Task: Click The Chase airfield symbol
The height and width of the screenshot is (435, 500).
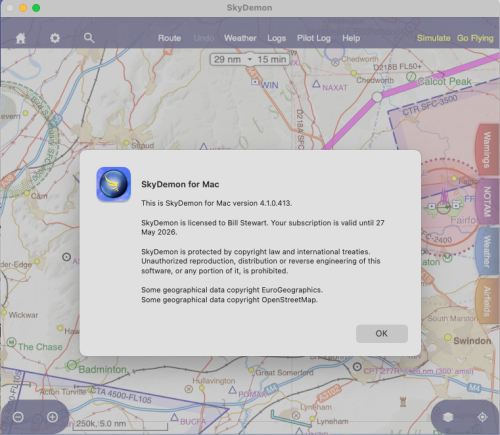Action: pos(12,342)
